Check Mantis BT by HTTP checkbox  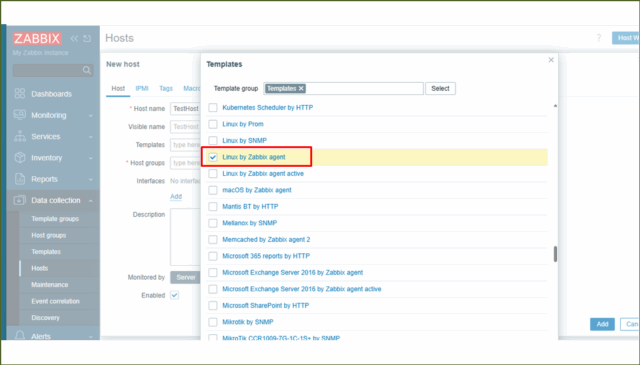click(213, 207)
